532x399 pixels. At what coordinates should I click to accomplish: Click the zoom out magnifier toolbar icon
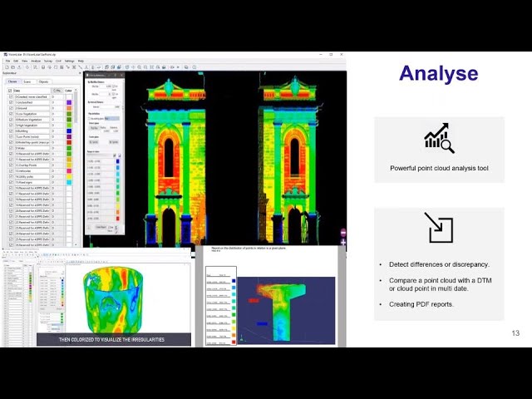tap(145, 67)
